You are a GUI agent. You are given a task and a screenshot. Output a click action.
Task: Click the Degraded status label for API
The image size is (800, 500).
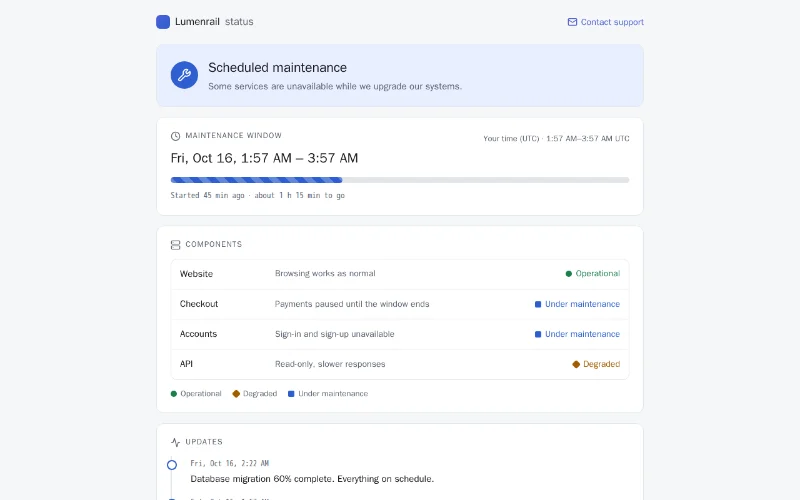point(602,364)
